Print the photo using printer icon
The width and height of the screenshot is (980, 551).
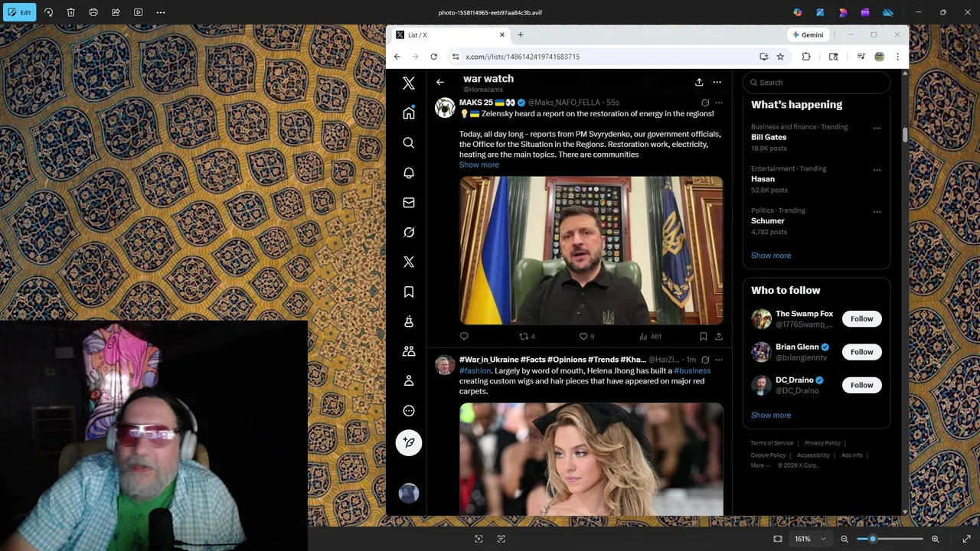pyautogui.click(x=93, y=12)
